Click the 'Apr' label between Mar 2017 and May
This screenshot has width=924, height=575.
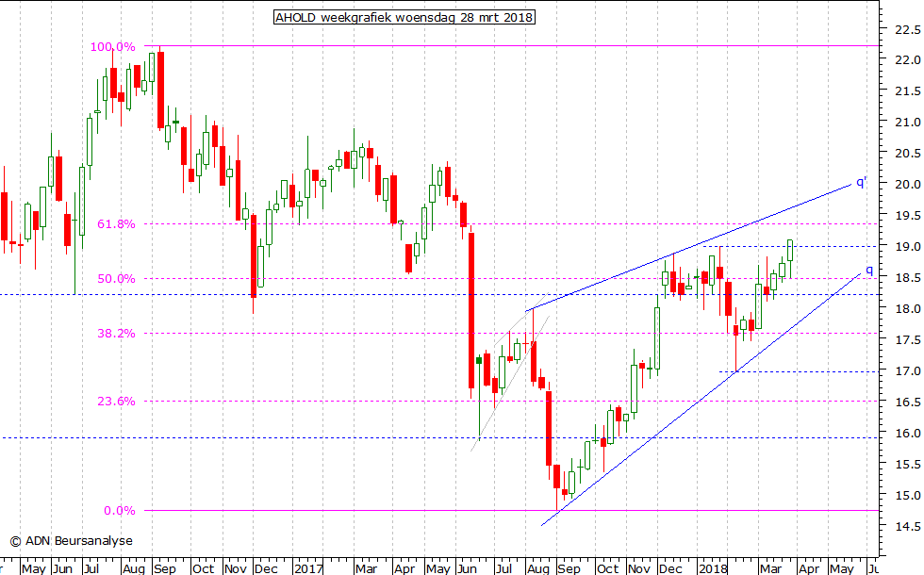tap(404, 568)
